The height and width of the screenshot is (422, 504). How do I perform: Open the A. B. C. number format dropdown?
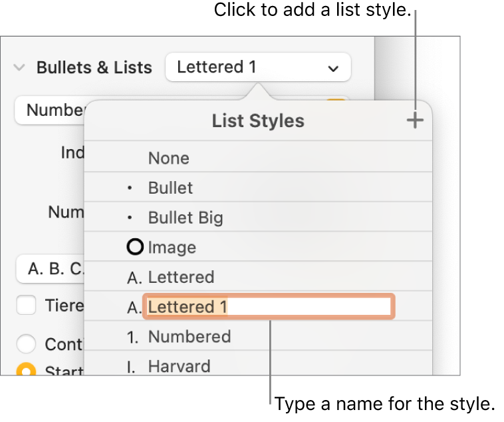(x=50, y=270)
